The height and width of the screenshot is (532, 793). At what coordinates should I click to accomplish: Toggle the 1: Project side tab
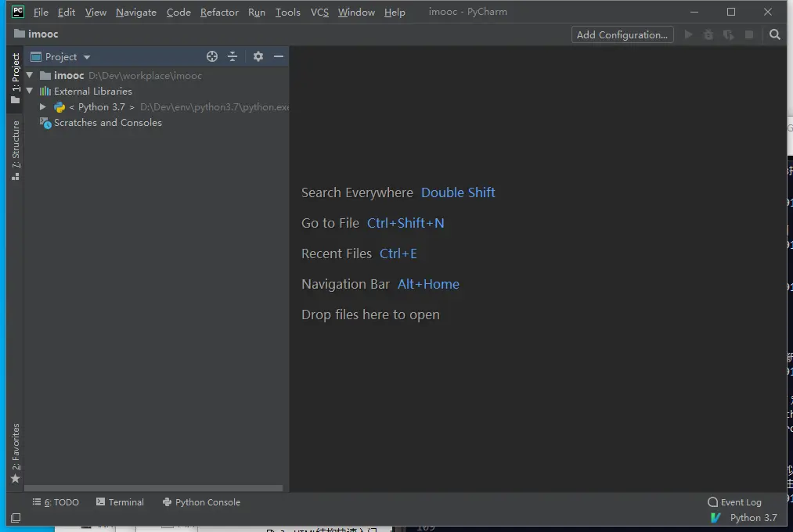(x=15, y=78)
